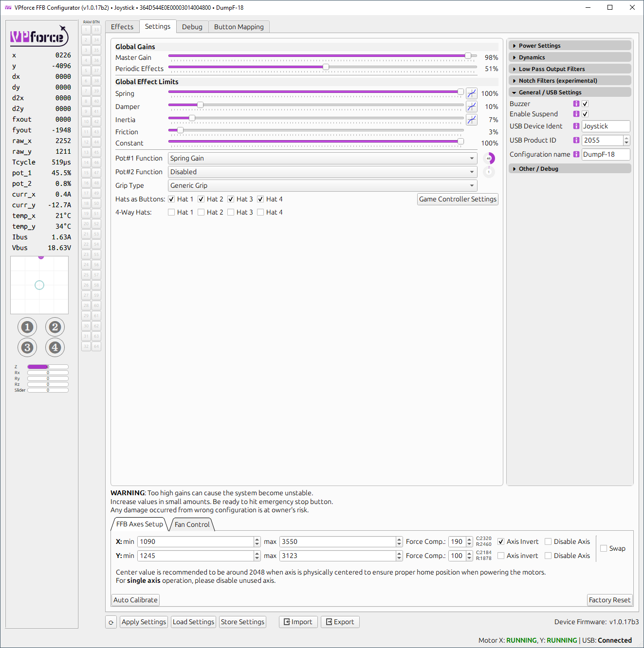Open the Fan Control tab
644x648 pixels.
pyautogui.click(x=192, y=524)
